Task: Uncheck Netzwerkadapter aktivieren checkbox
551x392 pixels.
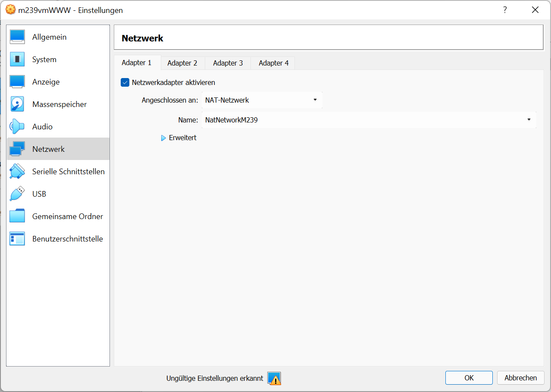Action: [x=125, y=82]
